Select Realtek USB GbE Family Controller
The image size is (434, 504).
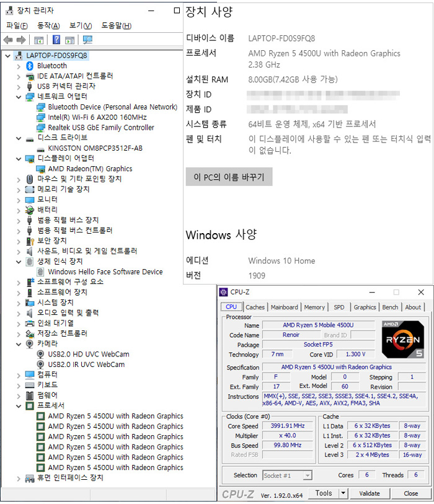click(x=101, y=128)
